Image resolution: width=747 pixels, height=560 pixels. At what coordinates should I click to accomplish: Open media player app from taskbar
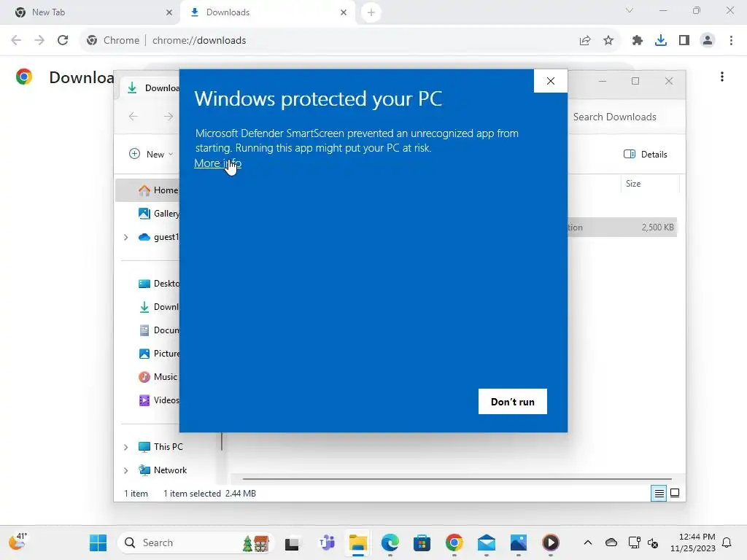point(551,542)
